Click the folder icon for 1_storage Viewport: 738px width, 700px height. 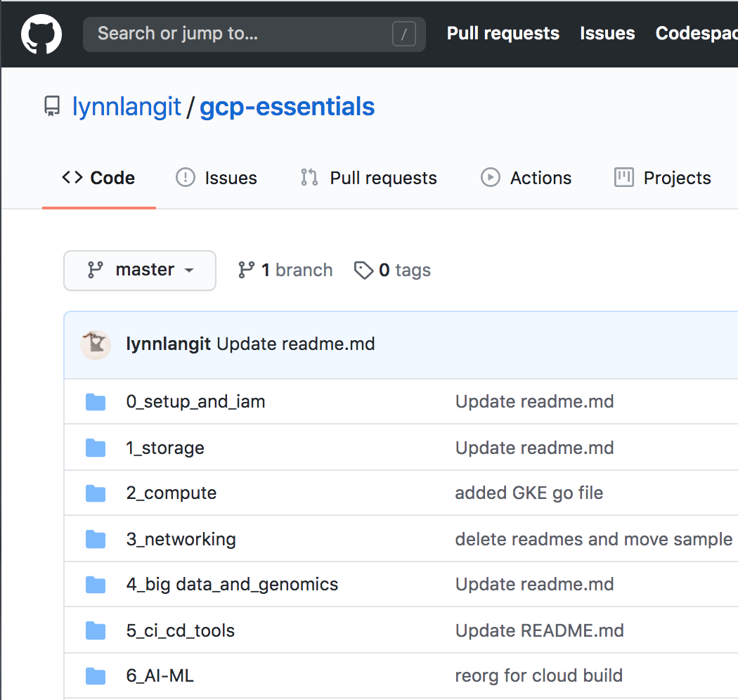[x=96, y=448]
